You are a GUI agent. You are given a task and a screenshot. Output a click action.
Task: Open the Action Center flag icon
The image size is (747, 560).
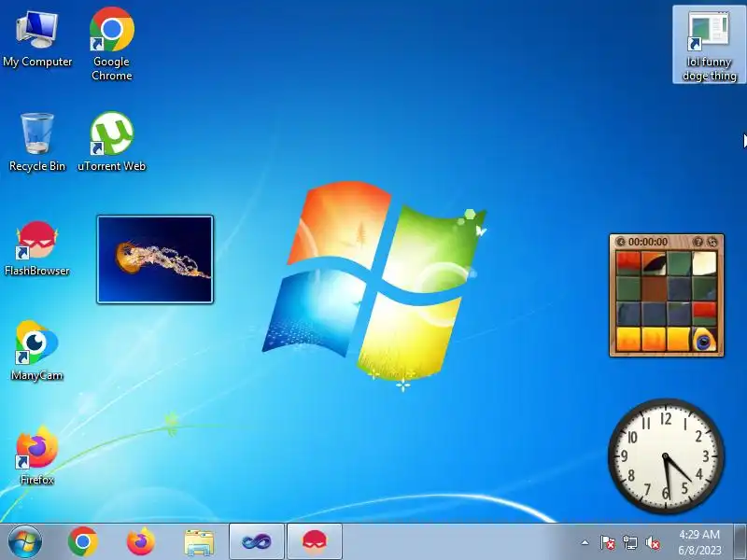tap(607, 542)
